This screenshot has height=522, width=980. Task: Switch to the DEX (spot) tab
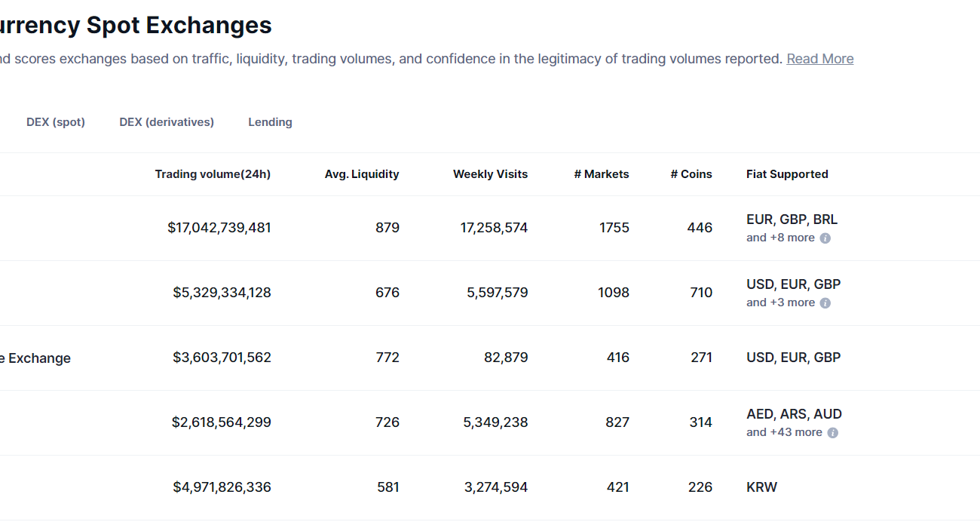(x=56, y=122)
